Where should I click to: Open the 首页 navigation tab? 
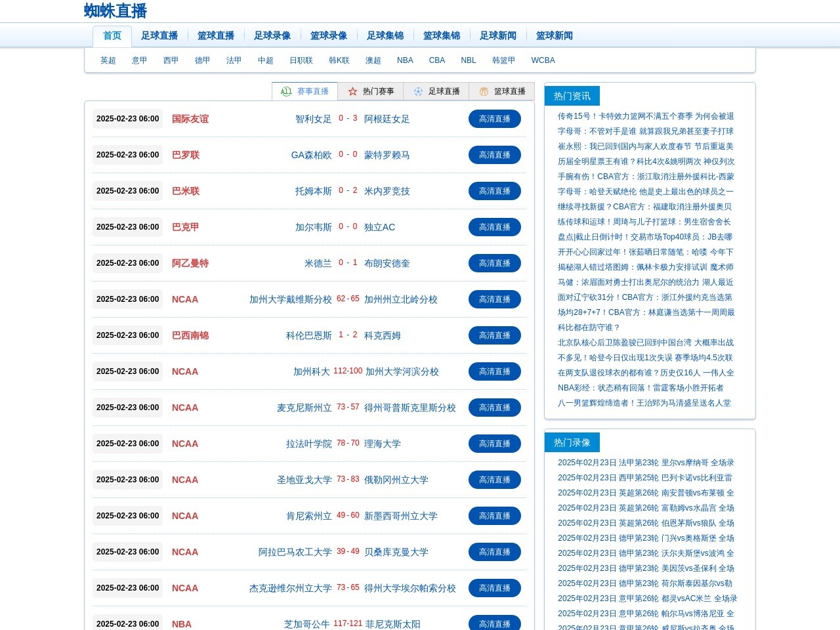pyautogui.click(x=112, y=36)
